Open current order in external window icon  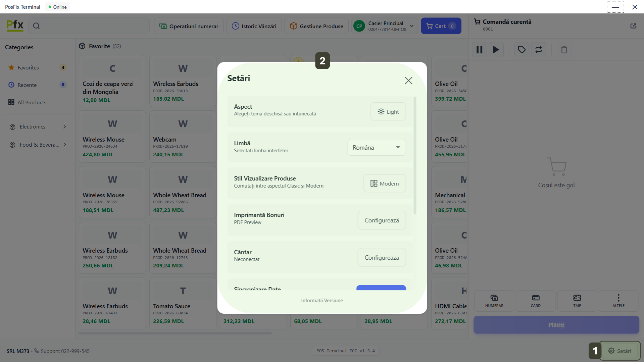[x=633, y=26]
